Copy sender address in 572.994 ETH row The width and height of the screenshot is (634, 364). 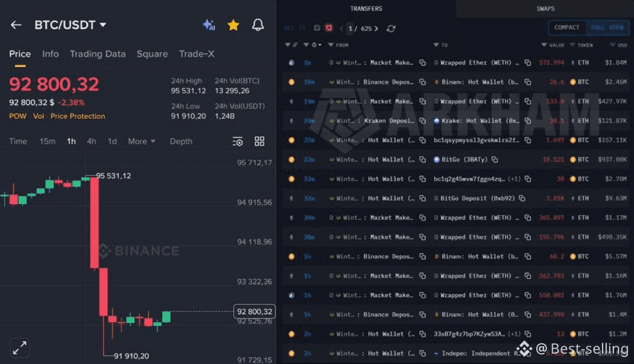coord(422,63)
